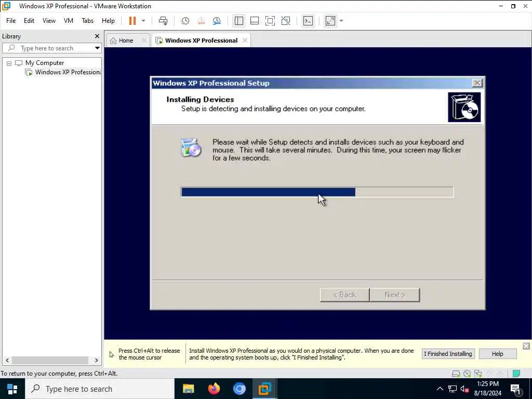Click the stretch guest display icon
The height and width of the screenshot is (399, 532).
pyautogui.click(x=330, y=21)
